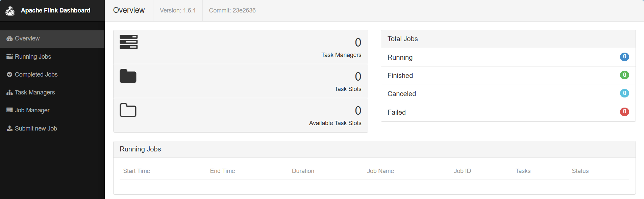The height and width of the screenshot is (199, 644).
Task: Click the Status column header
Action: [x=580, y=171]
